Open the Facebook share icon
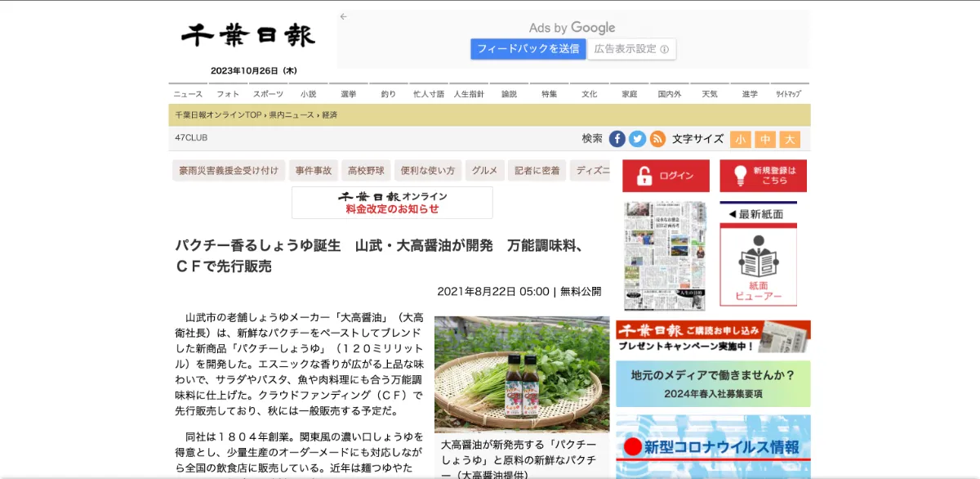The height and width of the screenshot is (479, 980). 617,139
